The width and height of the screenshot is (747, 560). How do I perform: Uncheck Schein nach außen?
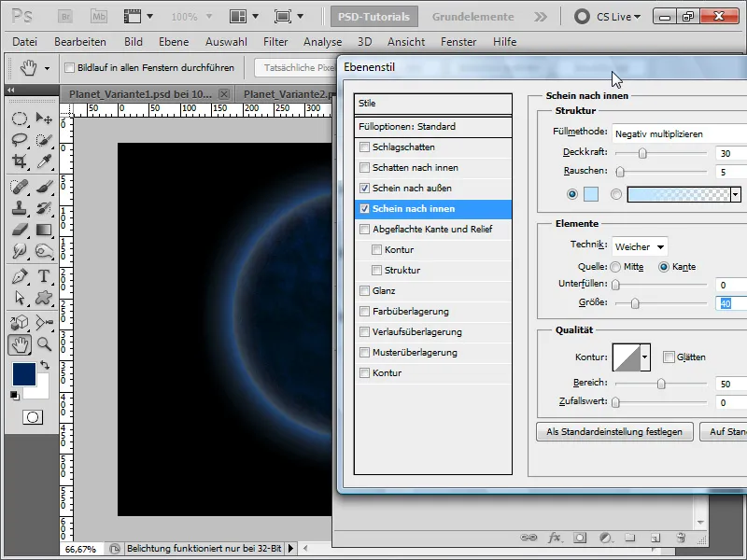(364, 189)
